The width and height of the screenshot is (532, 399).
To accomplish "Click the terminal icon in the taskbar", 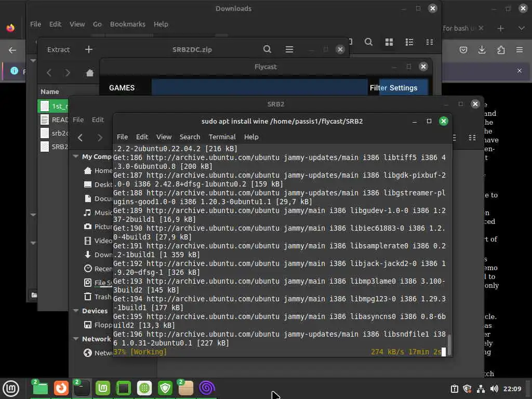I will tap(82, 388).
